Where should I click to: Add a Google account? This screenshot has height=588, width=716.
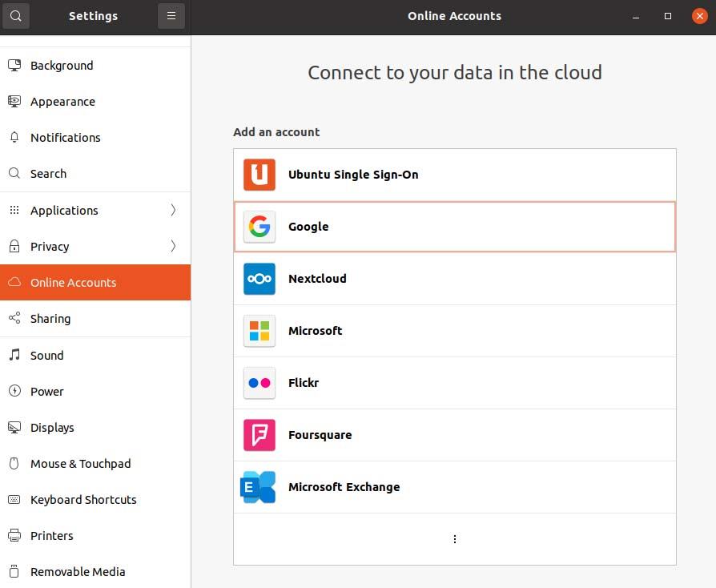click(x=455, y=227)
